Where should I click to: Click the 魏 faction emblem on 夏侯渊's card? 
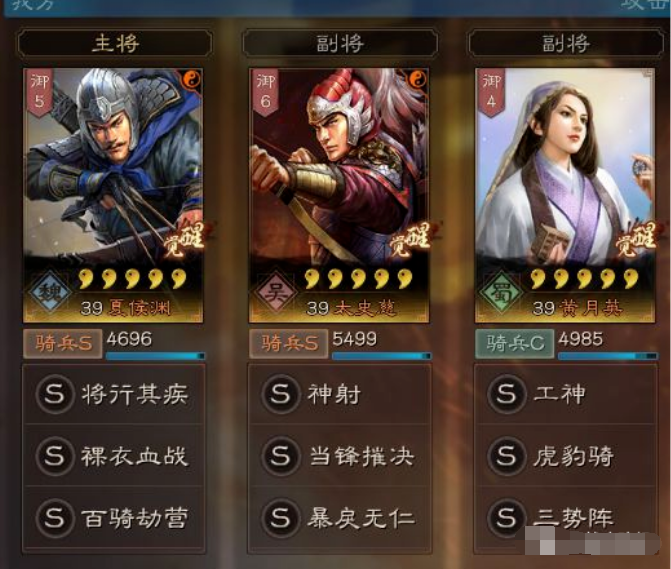click(50, 292)
